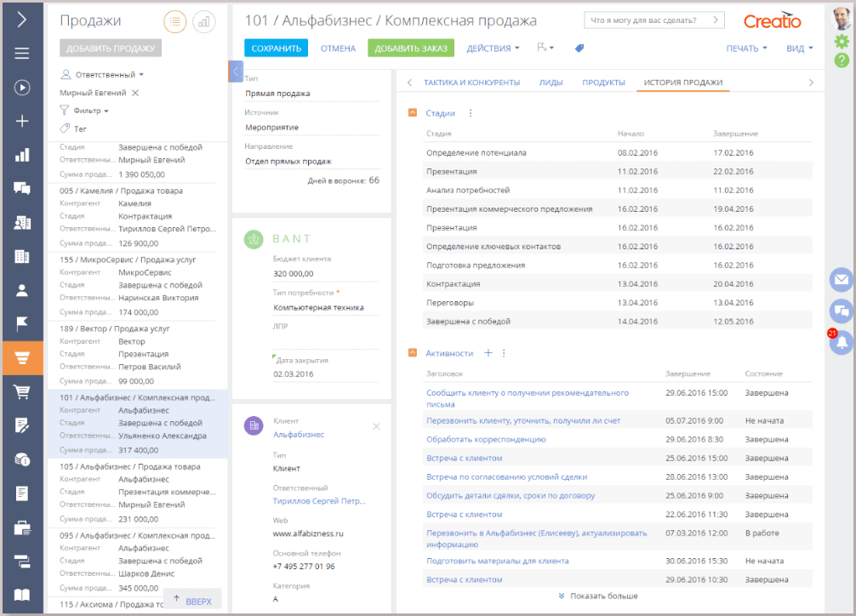Screen dimensions: 856x616
Task: Open the flag add-activity dropdown in toolbar
Action: [545, 48]
